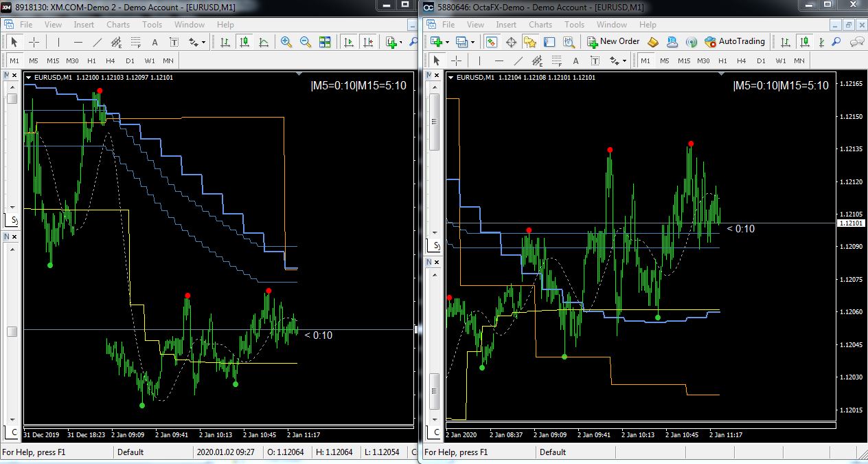Switch XM.COM chart to bar chart
The width and height of the screenshot is (868, 464).
[225, 42]
